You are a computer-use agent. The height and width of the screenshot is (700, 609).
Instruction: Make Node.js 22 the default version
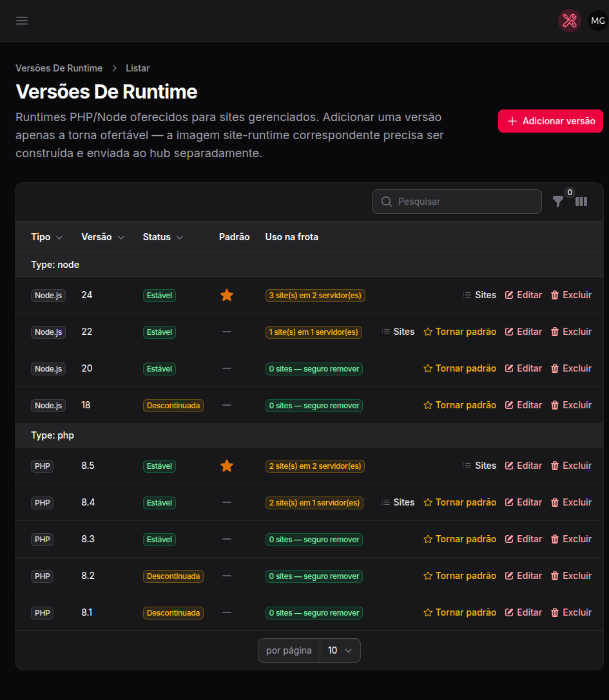tap(459, 332)
